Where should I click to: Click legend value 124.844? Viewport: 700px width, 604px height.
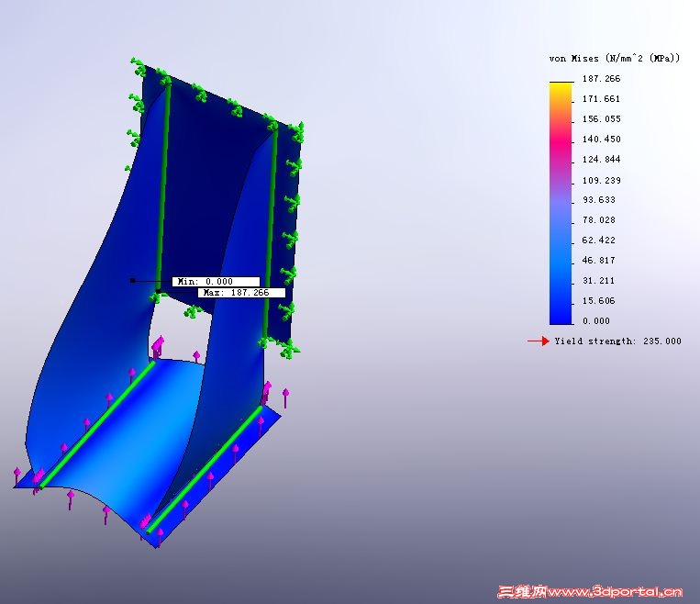(601, 159)
